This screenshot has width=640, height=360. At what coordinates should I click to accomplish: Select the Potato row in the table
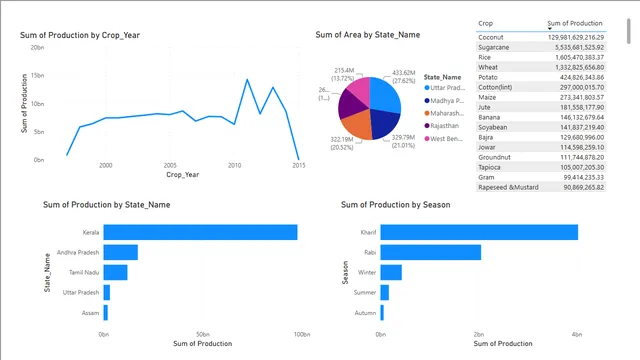(541, 77)
